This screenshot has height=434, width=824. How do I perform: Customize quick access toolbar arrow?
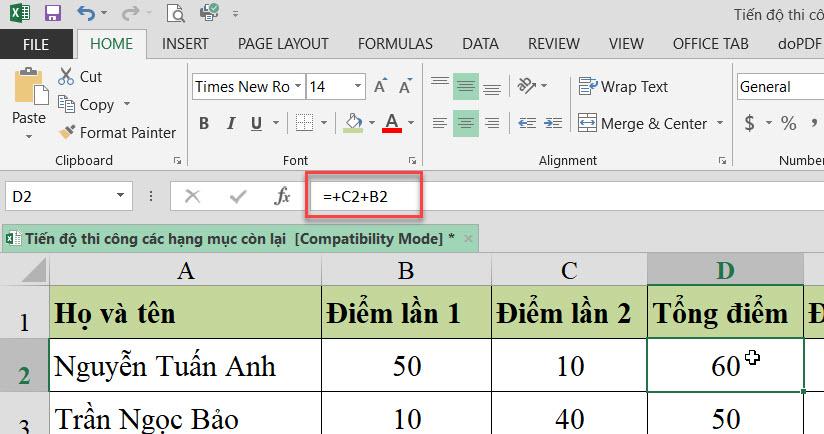235,14
